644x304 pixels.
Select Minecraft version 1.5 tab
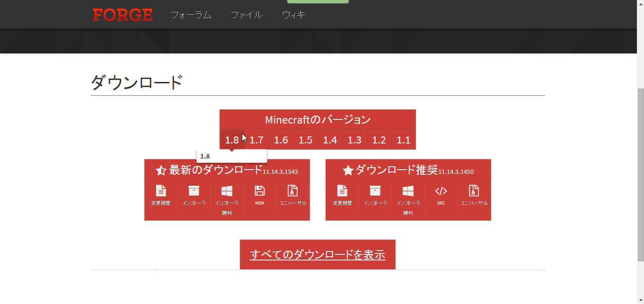[x=306, y=140]
